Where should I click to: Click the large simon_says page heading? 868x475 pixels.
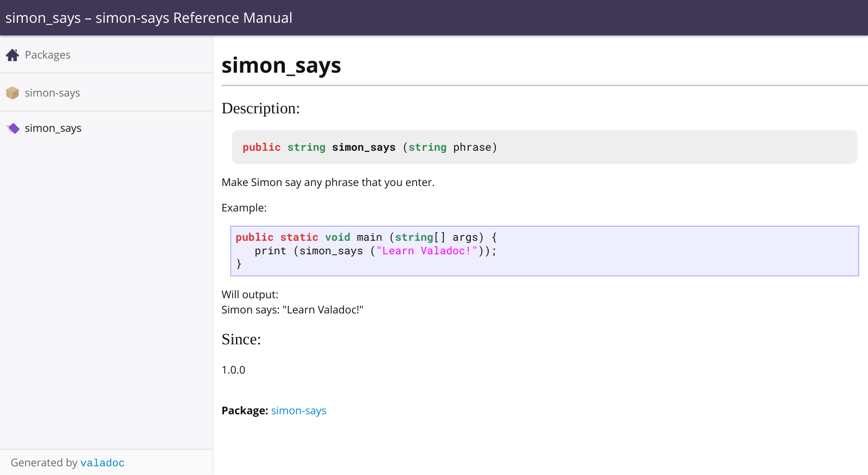tap(281, 66)
